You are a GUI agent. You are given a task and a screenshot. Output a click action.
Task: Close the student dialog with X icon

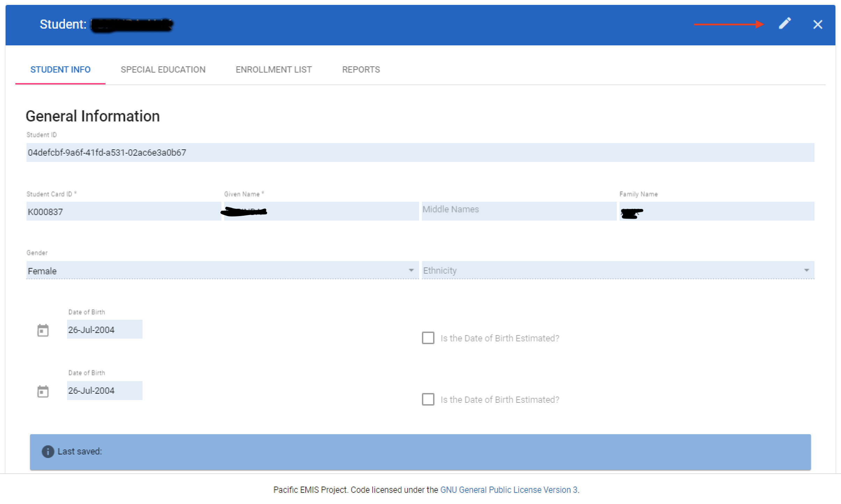pyautogui.click(x=818, y=24)
